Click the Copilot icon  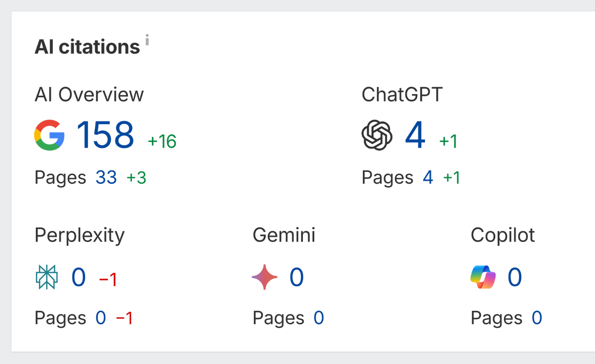click(482, 277)
